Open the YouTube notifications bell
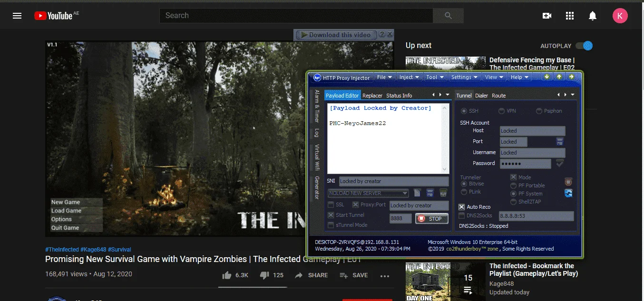The width and height of the screenshot is (644, 301). (593, 16)
